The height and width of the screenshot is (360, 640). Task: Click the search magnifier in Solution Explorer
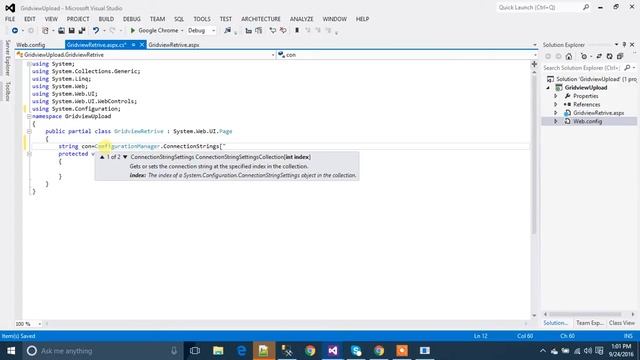point(627,68)
